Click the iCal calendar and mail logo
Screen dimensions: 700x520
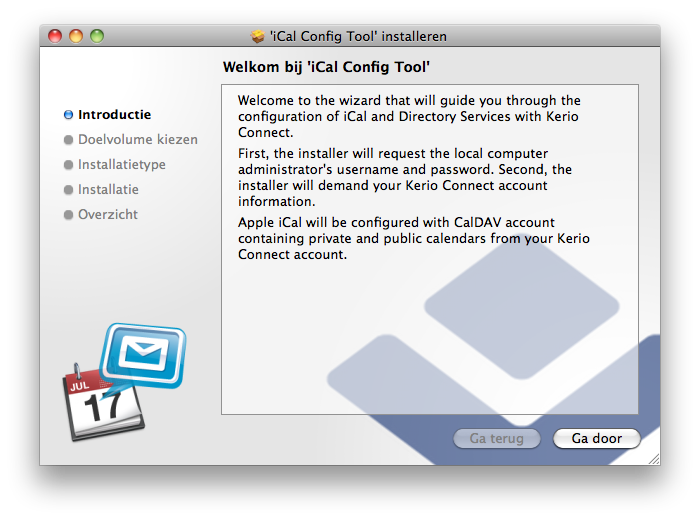click(124, 382)
